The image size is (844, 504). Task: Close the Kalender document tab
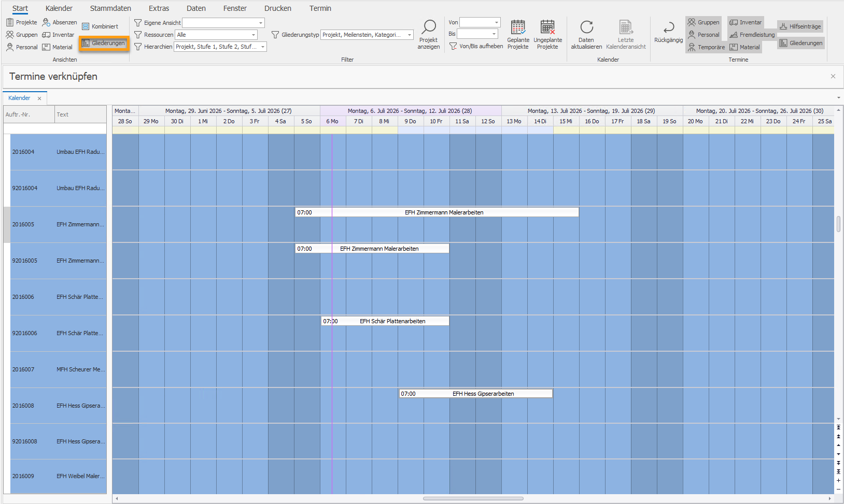coord(39,98)
